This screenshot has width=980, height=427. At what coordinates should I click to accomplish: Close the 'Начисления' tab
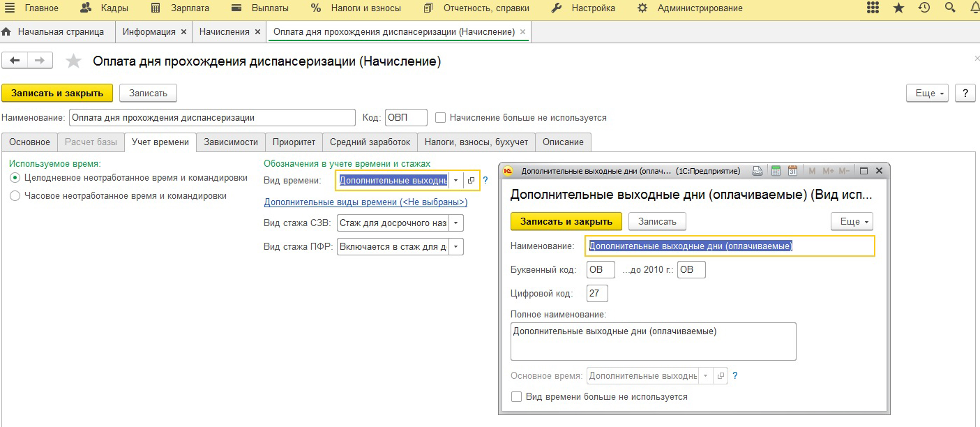coord(257,32)
